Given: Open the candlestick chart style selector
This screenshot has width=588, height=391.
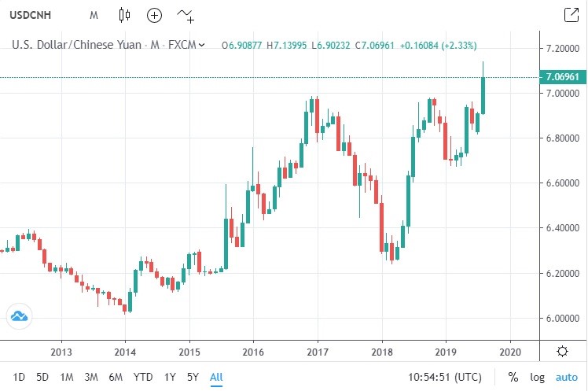Looking at the screenshot, I should [x=124, y=14].
